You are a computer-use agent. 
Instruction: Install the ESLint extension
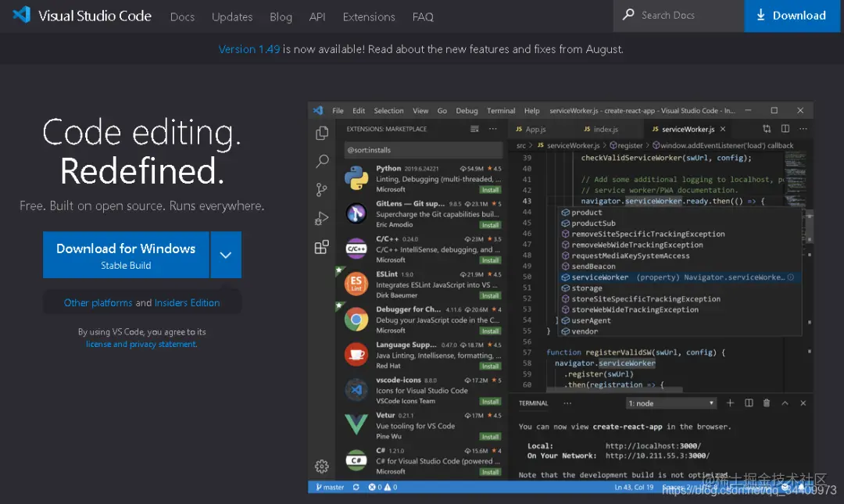pyautogui.click(x=490, y=295)
